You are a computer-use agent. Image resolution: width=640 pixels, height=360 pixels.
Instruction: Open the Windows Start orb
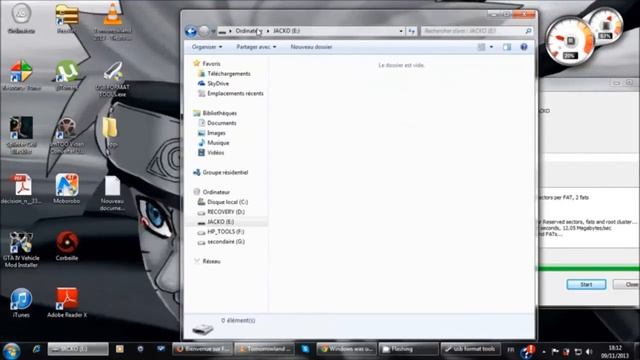click(11, 350)
